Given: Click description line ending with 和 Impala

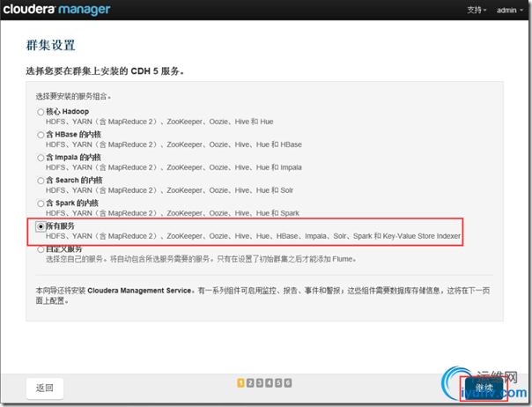Looking at the screenshot, I should (x=174, y=167).
